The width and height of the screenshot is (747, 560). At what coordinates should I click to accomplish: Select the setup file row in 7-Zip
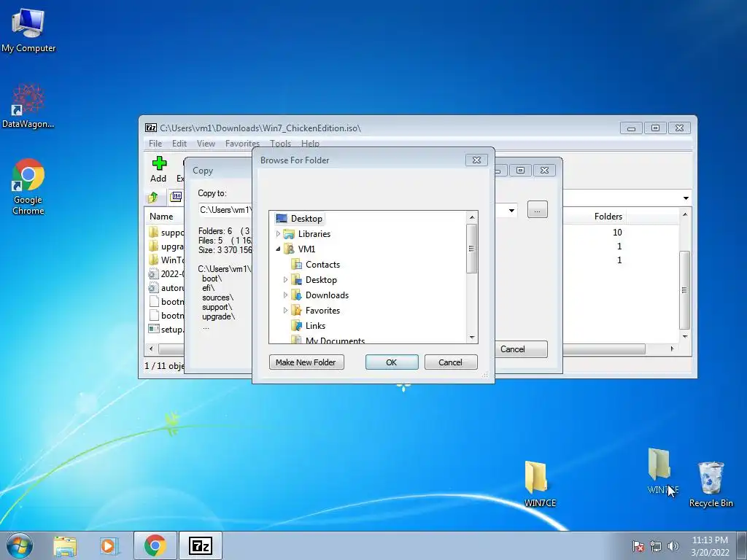(166, 329)
